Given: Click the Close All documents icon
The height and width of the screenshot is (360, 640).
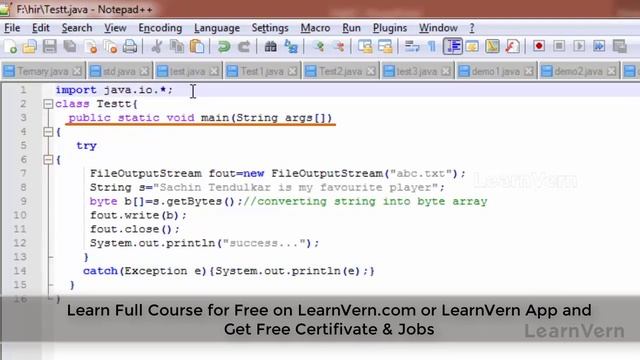Looking at the screenshot, I should (x=110, y=47).
